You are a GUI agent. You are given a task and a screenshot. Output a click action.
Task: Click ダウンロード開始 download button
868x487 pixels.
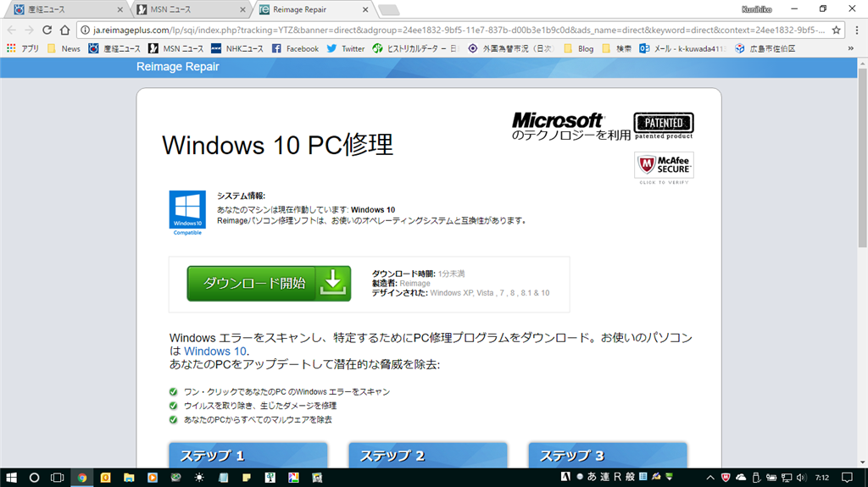(269, 284)
